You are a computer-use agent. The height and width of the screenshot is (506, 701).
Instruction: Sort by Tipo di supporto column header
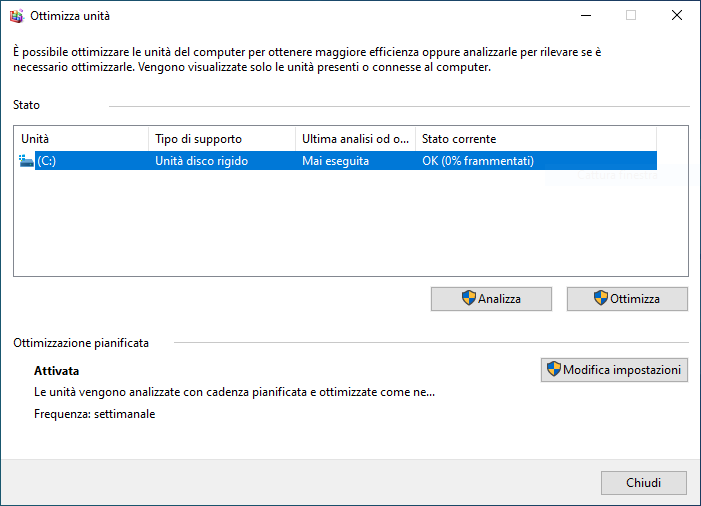click(x=220, y=139)
